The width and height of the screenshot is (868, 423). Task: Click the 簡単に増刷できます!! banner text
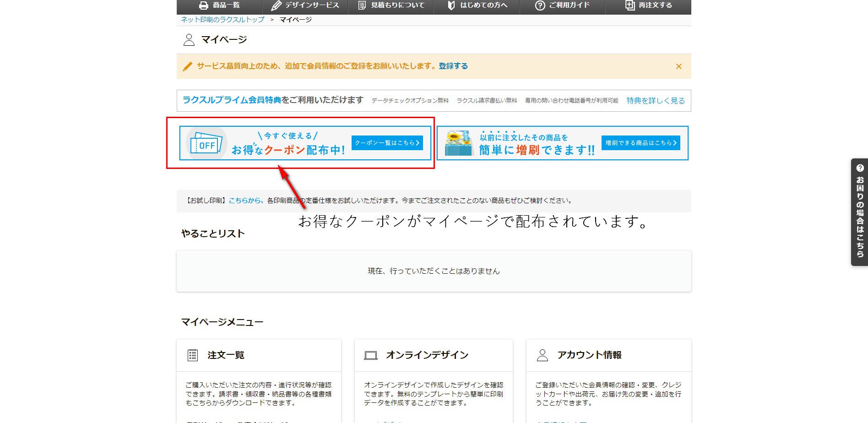coord(537,150)
